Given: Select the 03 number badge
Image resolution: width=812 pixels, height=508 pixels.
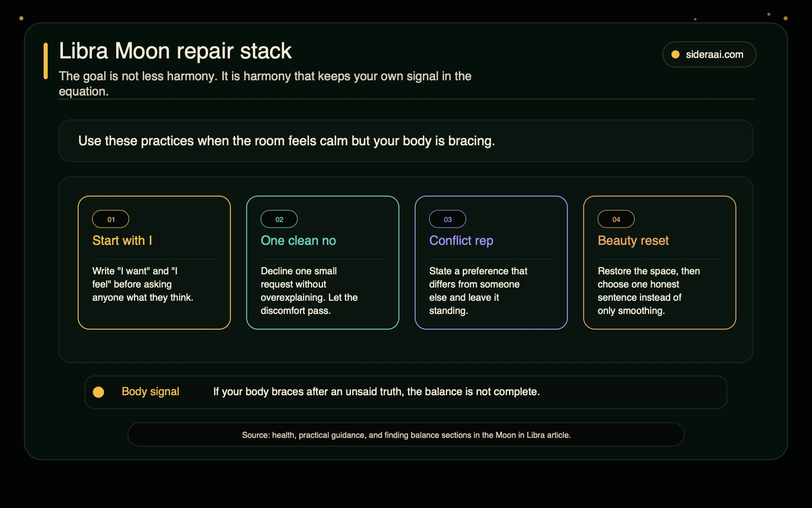Looking at the screenshot, I should tap(448, 219).
